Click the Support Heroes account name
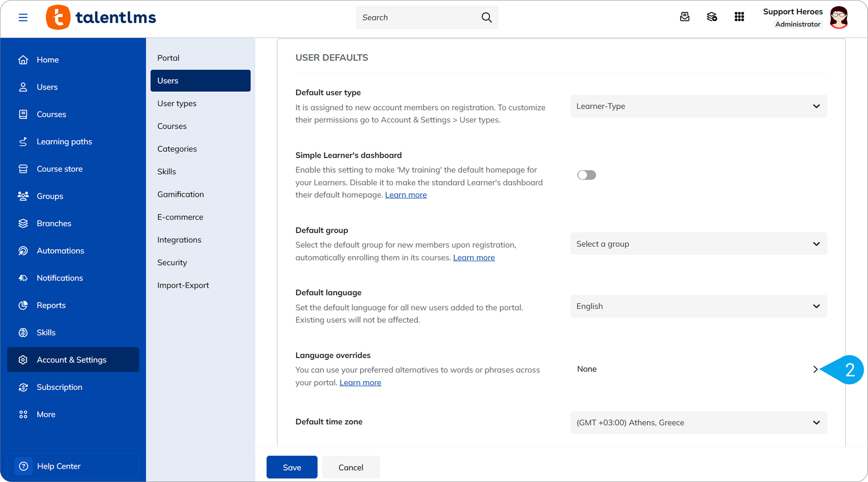 click(x=793, y=12)
